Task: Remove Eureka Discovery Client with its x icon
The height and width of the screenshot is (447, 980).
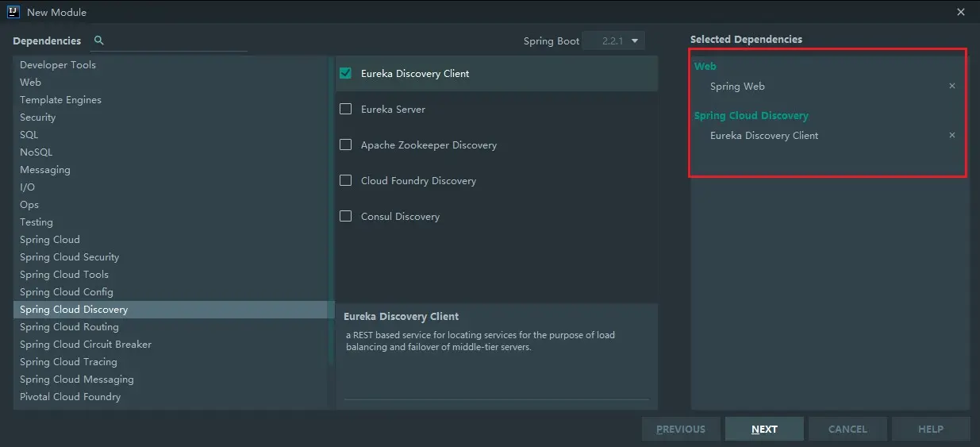Action: (x=952, y=135)
